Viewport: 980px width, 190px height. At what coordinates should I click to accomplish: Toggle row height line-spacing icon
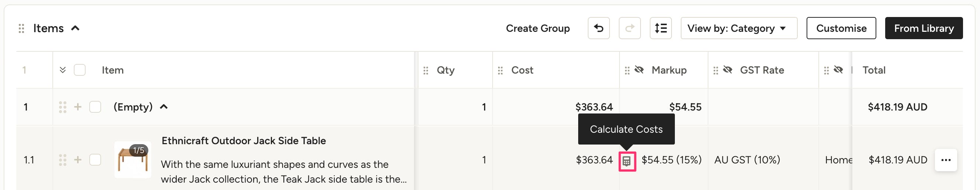660,28
